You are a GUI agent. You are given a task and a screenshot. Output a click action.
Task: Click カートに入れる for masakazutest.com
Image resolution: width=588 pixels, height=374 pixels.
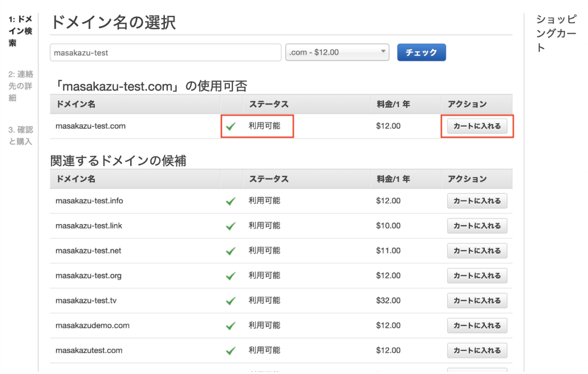tap(477, 350)
